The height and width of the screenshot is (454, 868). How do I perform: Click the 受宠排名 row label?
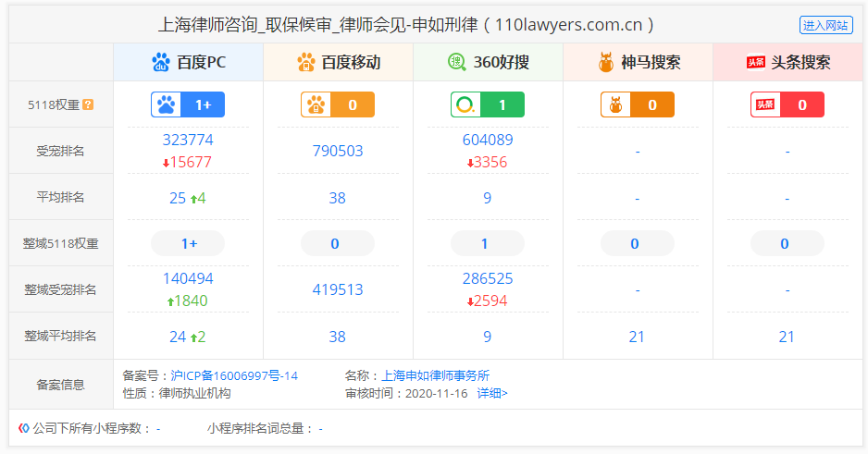(x=60, y=151)
